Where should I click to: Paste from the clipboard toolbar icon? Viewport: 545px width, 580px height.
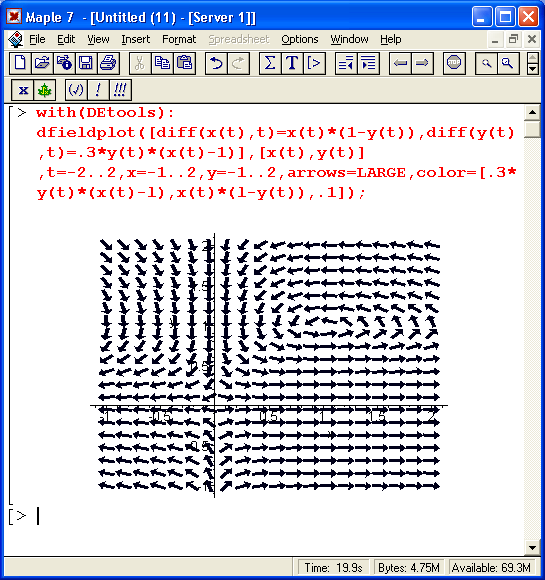click(184, 63)
